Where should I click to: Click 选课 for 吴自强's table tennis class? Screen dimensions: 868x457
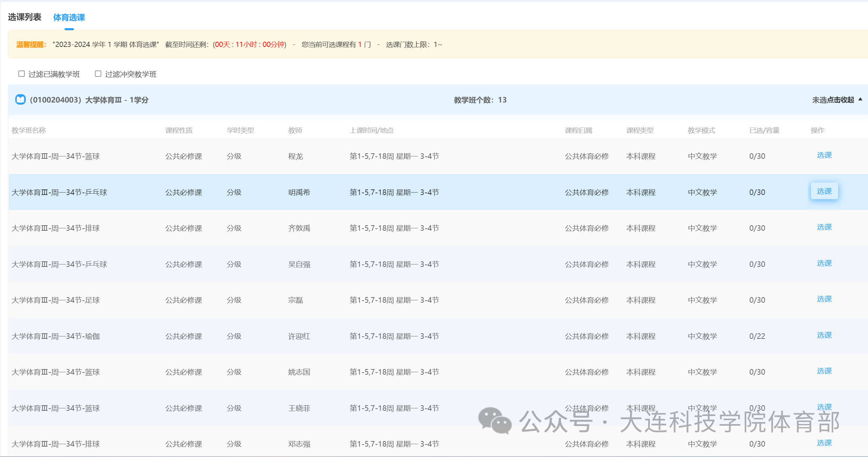click(824, 263)
